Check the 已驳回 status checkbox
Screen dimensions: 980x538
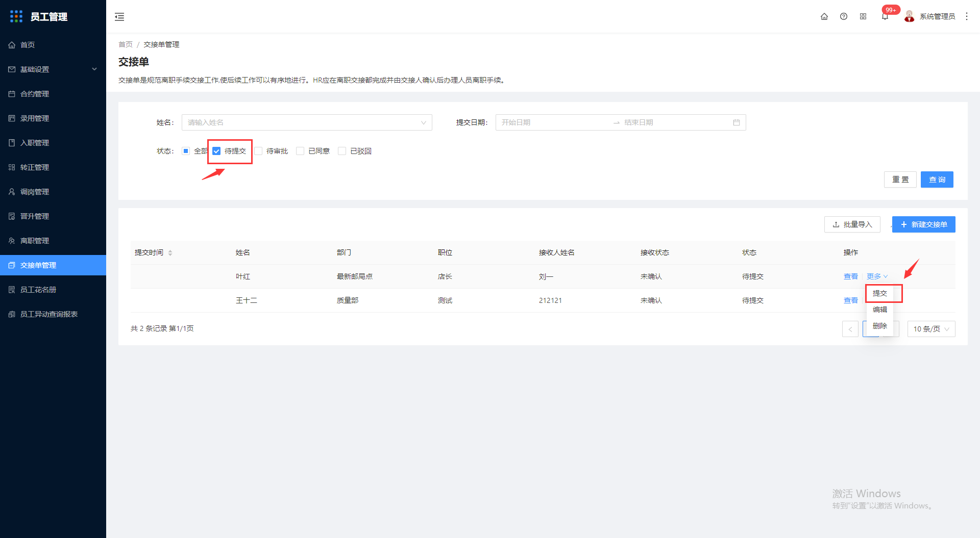(342, 151)
